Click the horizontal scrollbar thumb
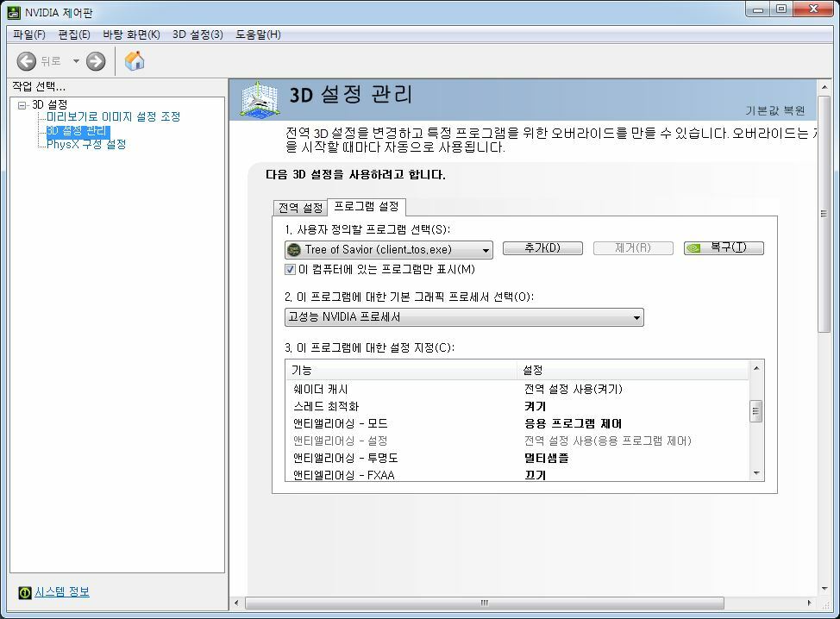Viewport: 840px width, 619px height. click(x=485, y=603)
